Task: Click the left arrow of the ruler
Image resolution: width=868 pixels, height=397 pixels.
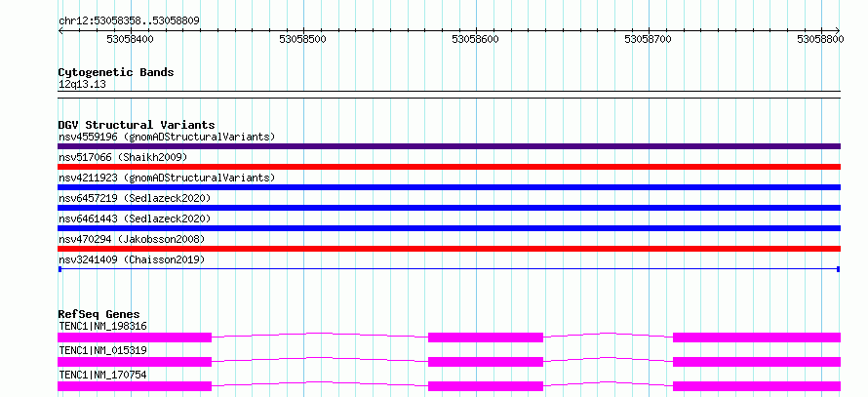Action: pyautogui.click(x=60, y=31)
